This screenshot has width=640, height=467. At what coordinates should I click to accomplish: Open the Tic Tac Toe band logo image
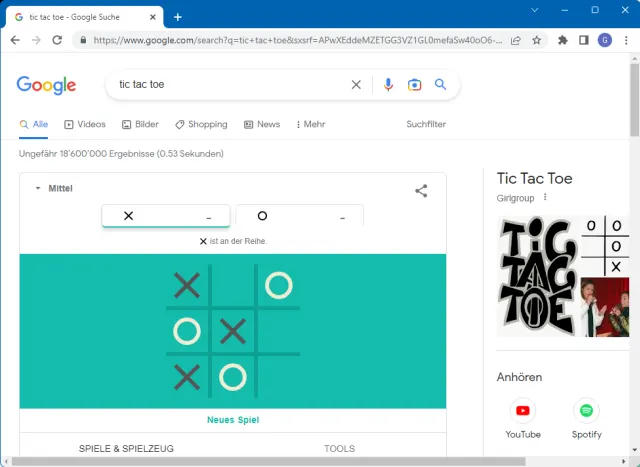pyautogui.click(x=537, y=276)
